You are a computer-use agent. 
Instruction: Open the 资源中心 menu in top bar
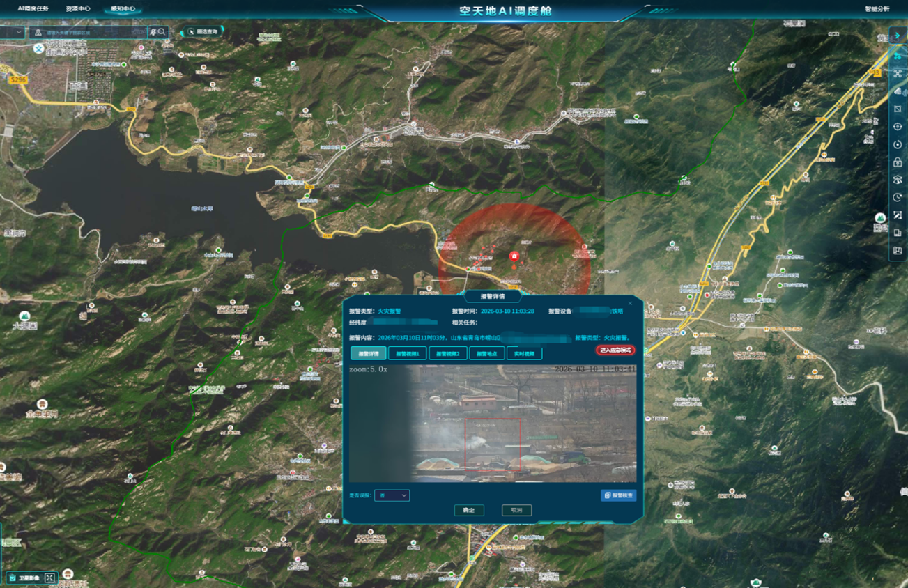pyautogui.click(x=78, y=9)
